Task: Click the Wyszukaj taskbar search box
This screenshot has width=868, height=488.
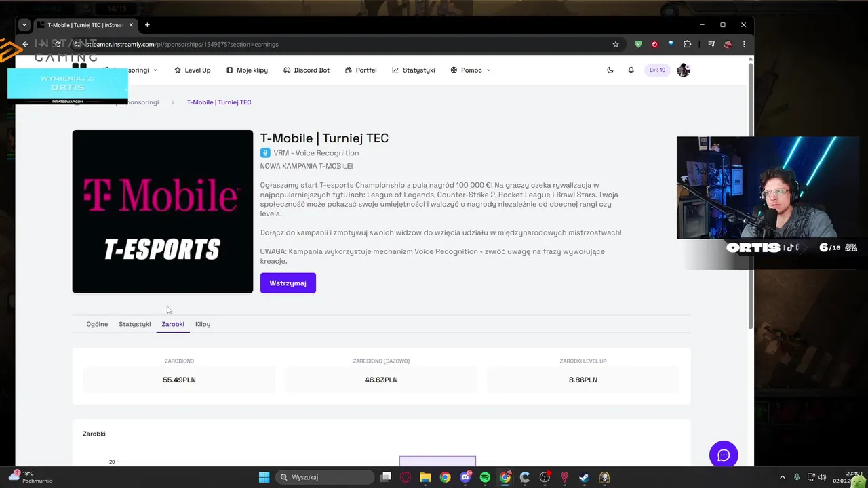Action: (325, 477)
